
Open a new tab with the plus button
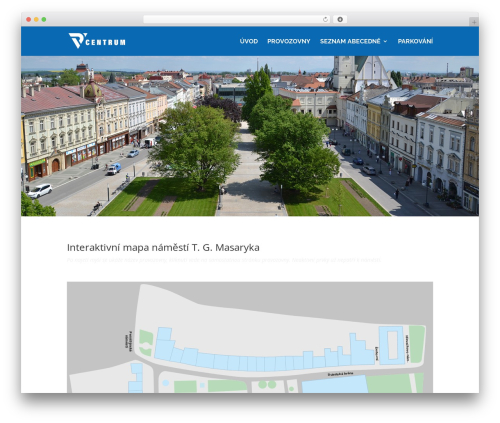click(474, 22)
